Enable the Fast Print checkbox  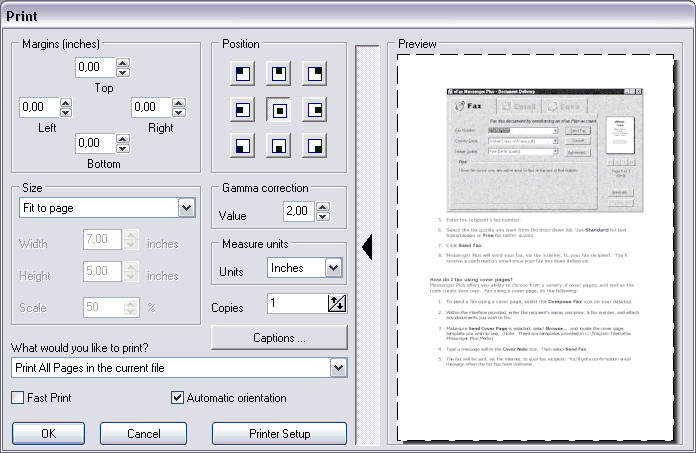tap(18, 398)
